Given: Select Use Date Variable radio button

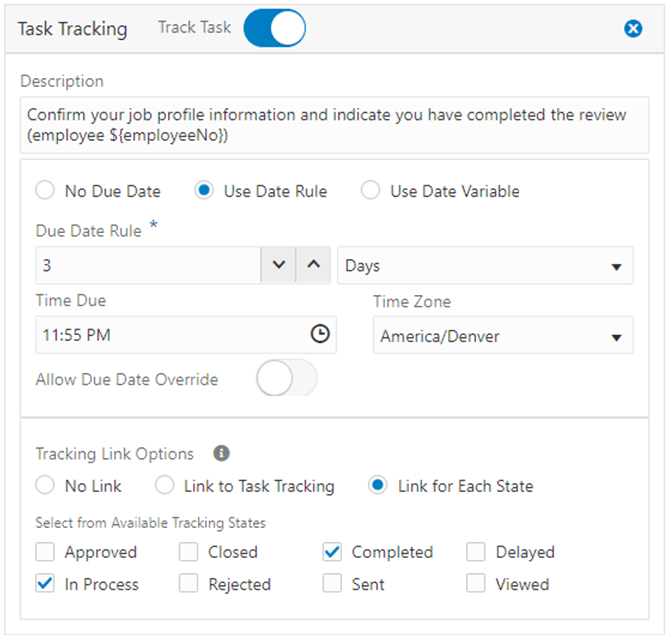Looking at the screenshot, I should coord(370,190).
